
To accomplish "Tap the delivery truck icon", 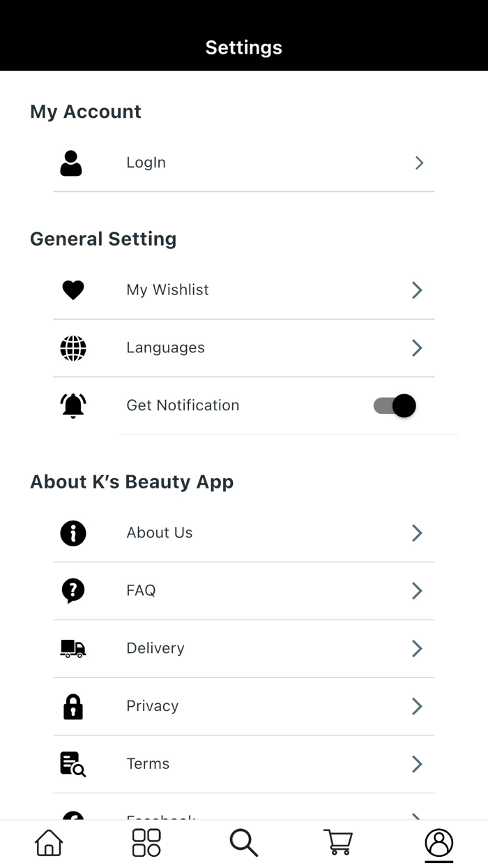I will click(73, 649).
